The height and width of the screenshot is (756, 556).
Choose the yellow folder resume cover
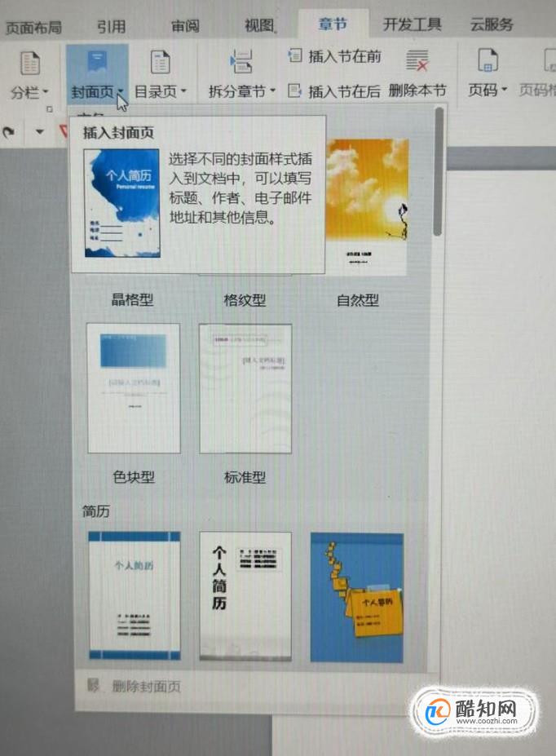pyautogui.click(x=357, y=597)
